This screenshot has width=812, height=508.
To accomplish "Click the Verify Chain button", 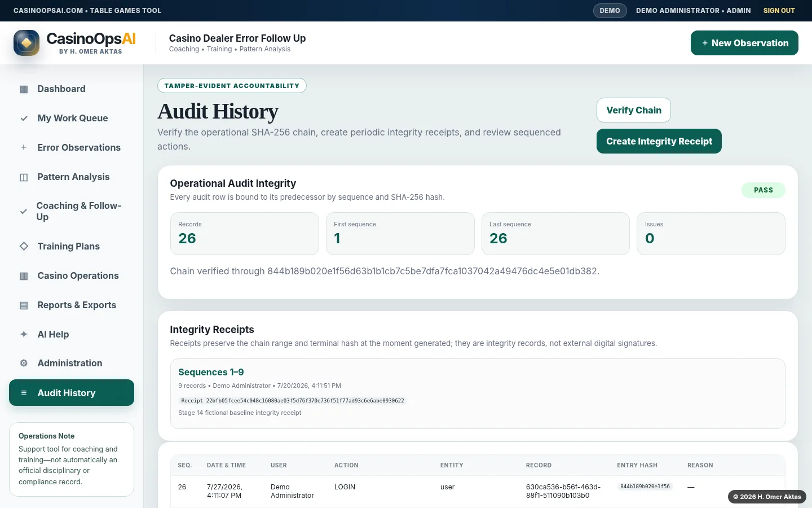I will pyautogui.click(x=634, y=110).
